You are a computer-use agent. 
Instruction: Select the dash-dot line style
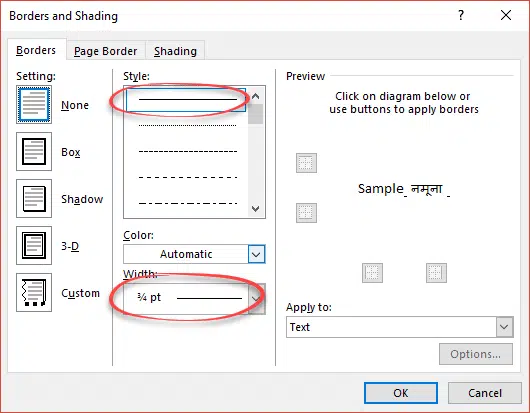point(188,203)
